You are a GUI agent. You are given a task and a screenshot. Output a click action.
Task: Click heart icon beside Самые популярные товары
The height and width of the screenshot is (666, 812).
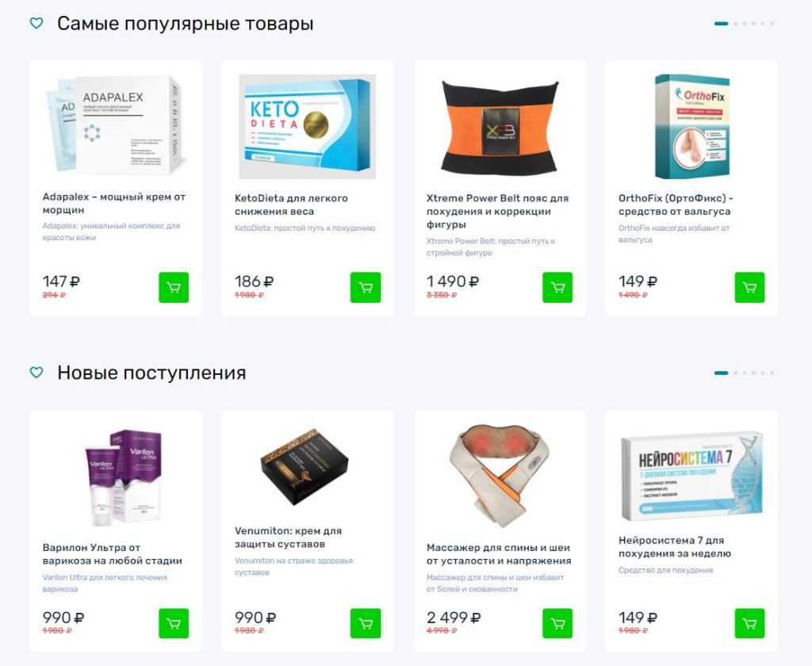click(36, 23)
